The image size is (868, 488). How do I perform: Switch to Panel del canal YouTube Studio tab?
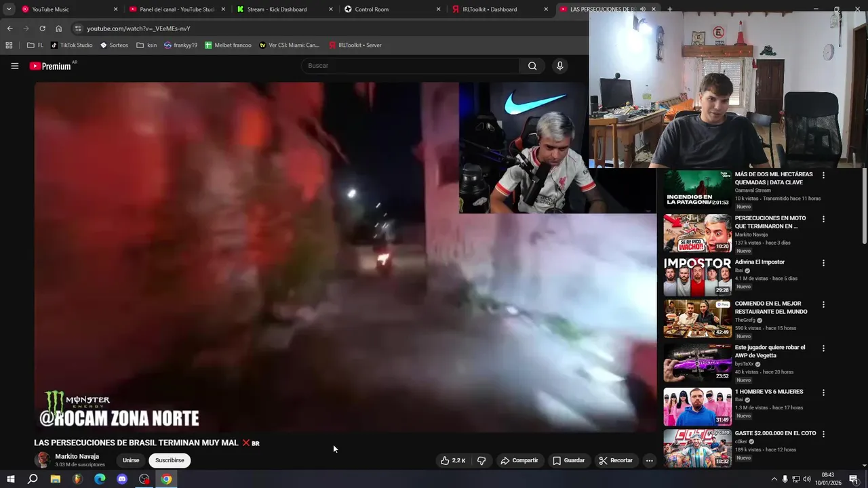[x=178, y=9]
